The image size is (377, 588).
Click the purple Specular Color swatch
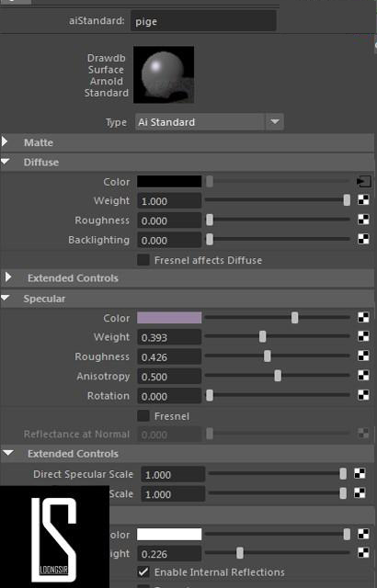pyautogui.click(x=169, y=318)
